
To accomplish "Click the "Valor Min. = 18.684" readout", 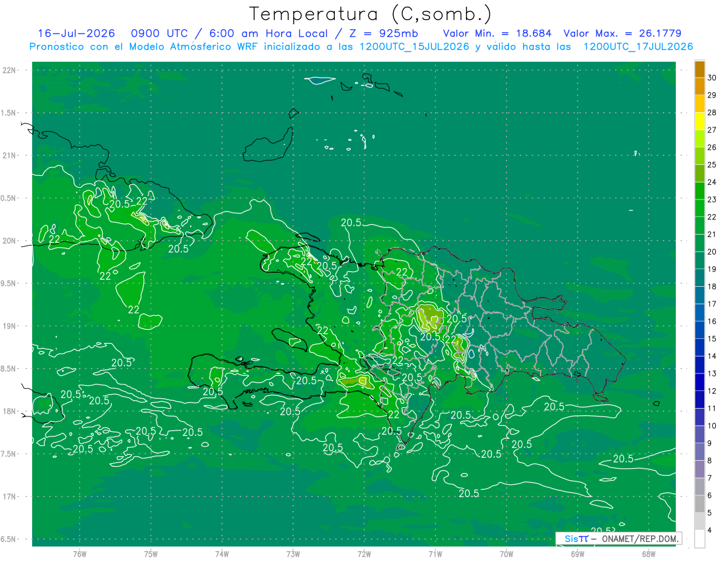I will point(497,33).
